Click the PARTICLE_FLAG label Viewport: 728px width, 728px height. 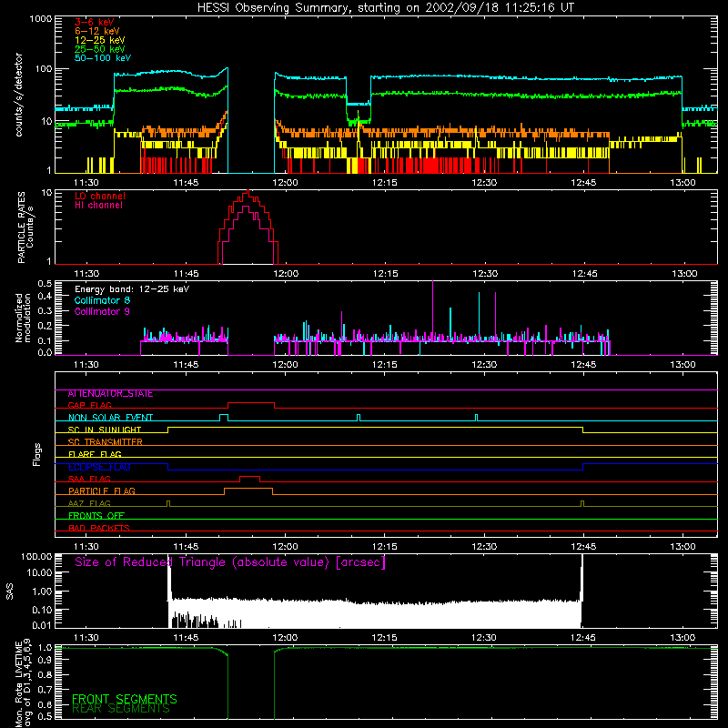pos(102,491)
